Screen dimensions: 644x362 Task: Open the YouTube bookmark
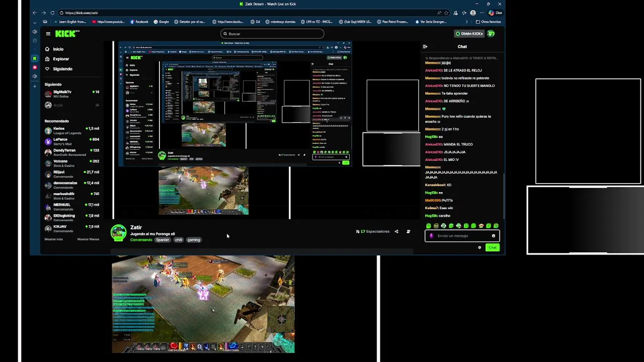[x=109, y=22]
